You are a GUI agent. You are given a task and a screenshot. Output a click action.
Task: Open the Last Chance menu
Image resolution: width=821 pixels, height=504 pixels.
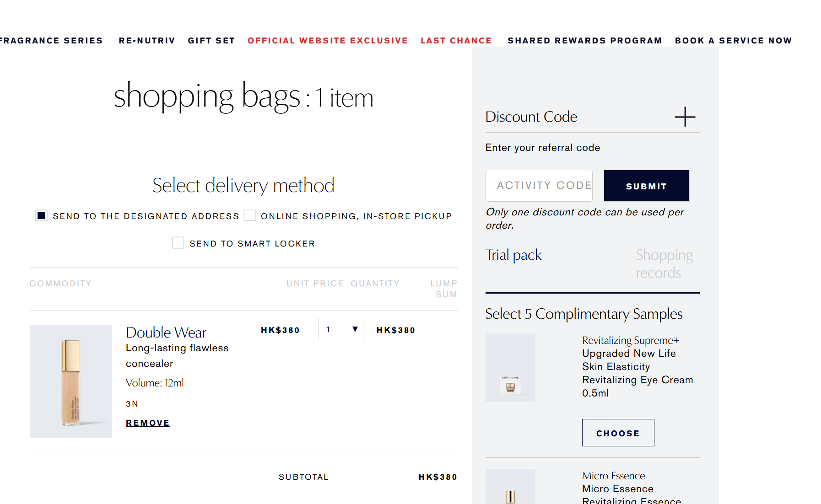[x=456, y=40]
